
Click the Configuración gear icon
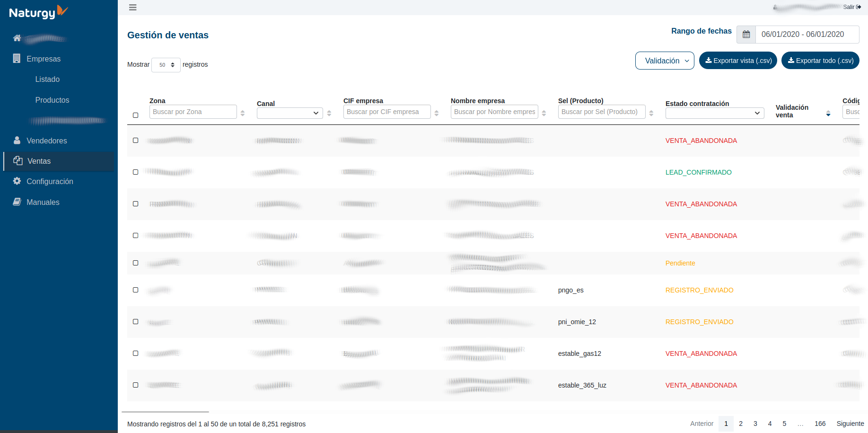(17, 181)
